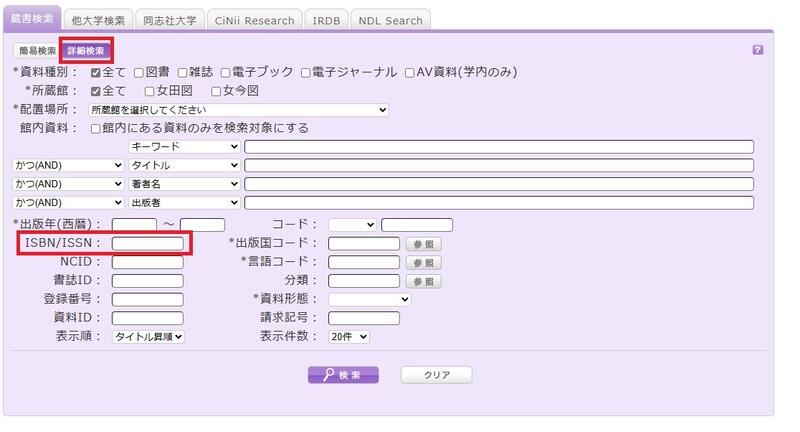Switch to the 蔵書検索 tab
This screenshot has height=432, width=800.
pos(32,19)
